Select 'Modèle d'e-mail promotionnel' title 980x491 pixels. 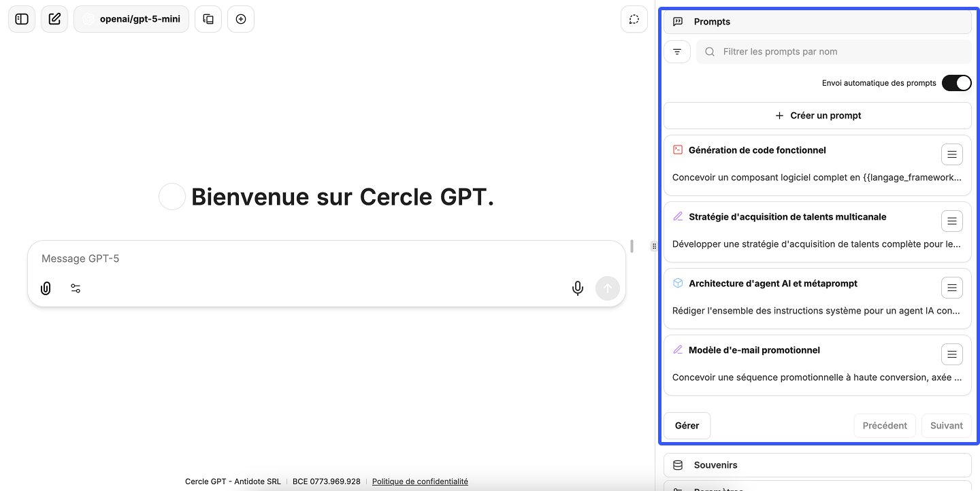pyautogui.click(x=754, y=350)
